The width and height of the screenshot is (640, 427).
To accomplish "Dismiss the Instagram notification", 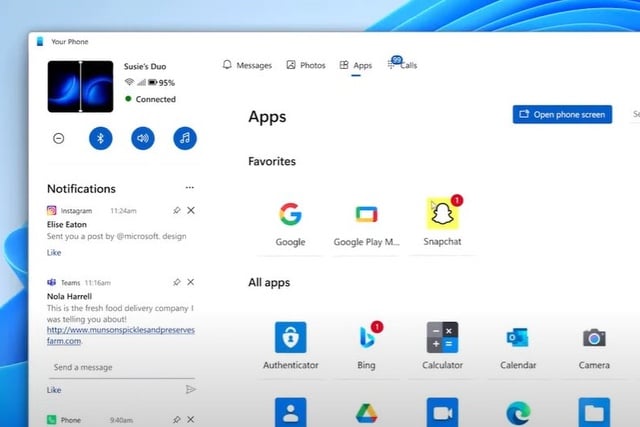I will pos(191,210).
